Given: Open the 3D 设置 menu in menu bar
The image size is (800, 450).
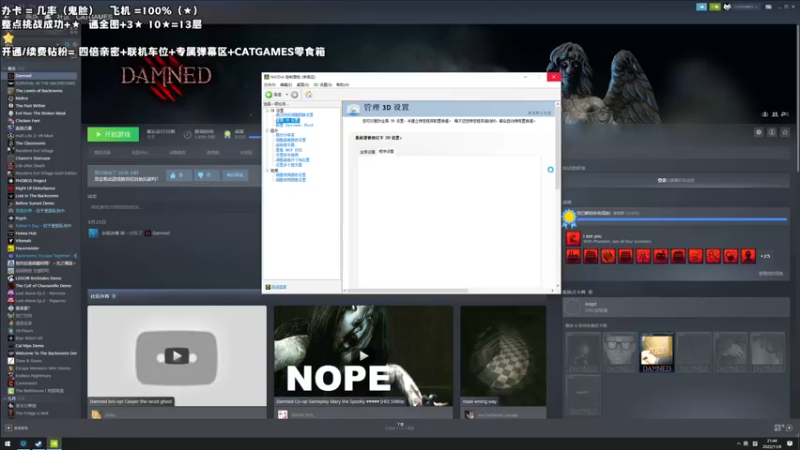Looking at the screenshot, I should tap(322, 85).
